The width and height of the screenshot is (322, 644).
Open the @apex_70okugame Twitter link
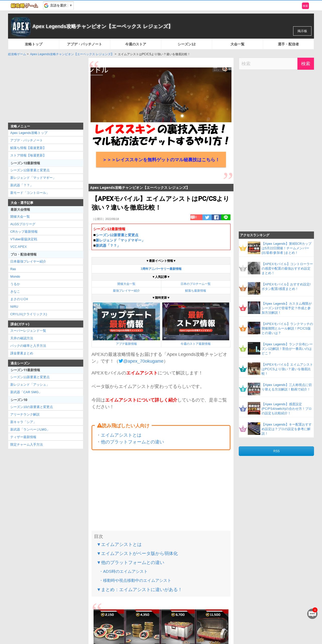(x=141, y=361)
